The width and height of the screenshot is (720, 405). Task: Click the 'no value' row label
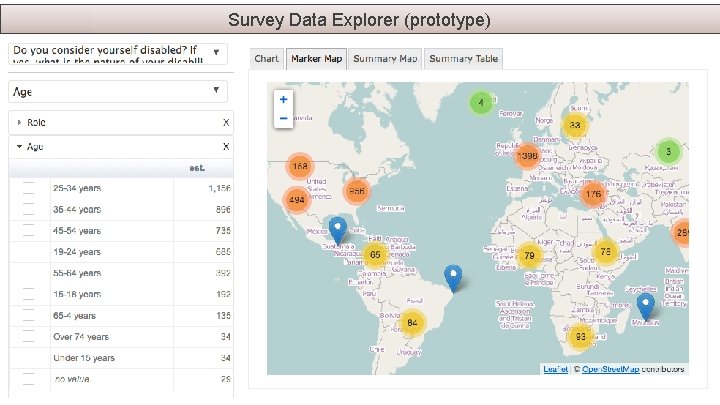pos(71,379)
